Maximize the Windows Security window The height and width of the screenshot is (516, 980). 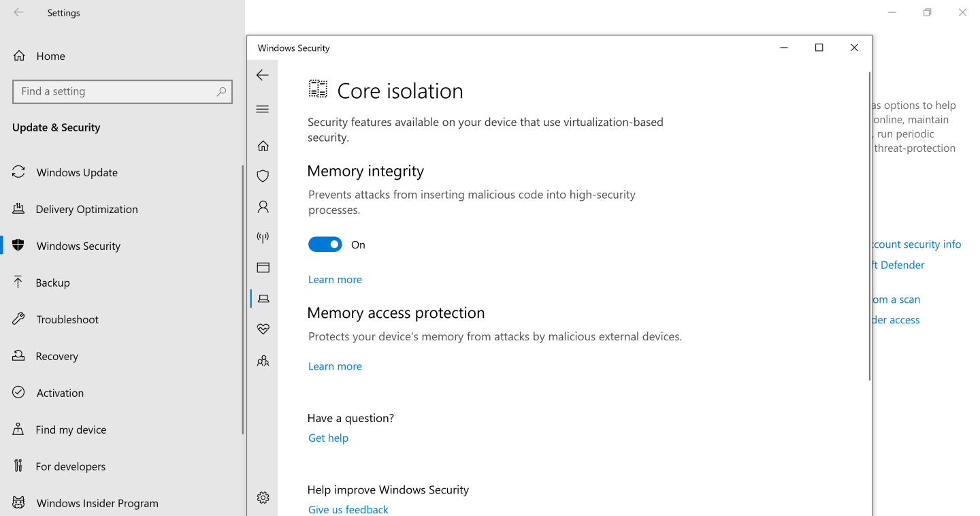(x=819, y=48)
